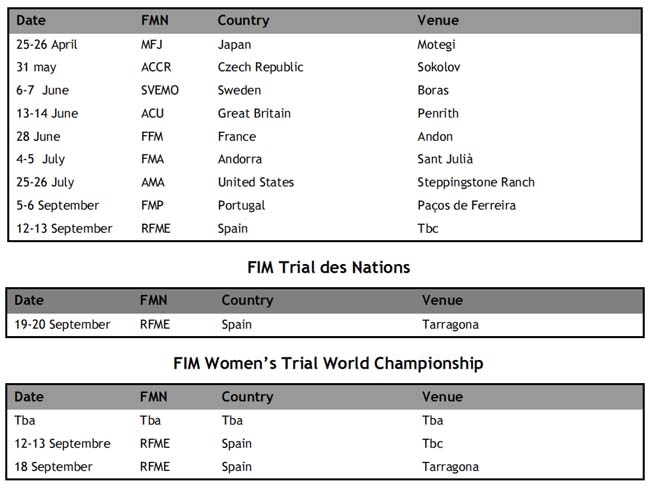Viewport: 650px width, 487px height.
Task: Select the FFM federation entry
Action: [152, 136]
